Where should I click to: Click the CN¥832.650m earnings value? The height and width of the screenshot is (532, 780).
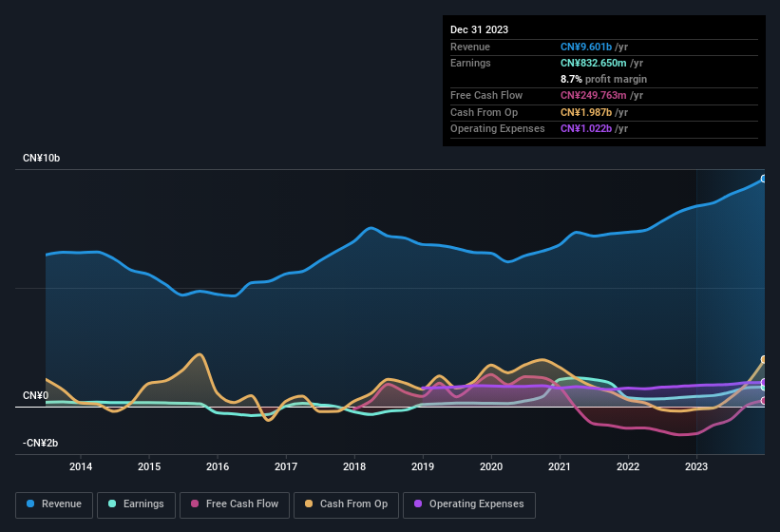594,63
